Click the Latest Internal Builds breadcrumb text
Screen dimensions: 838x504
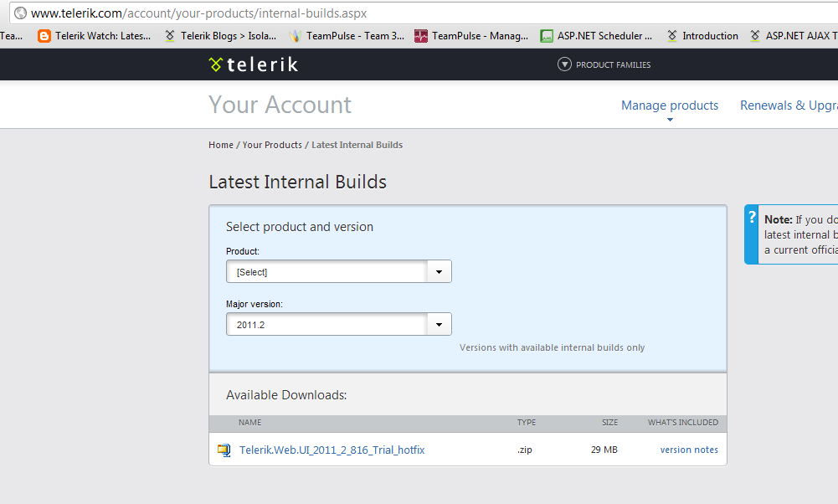click(357, 145)
